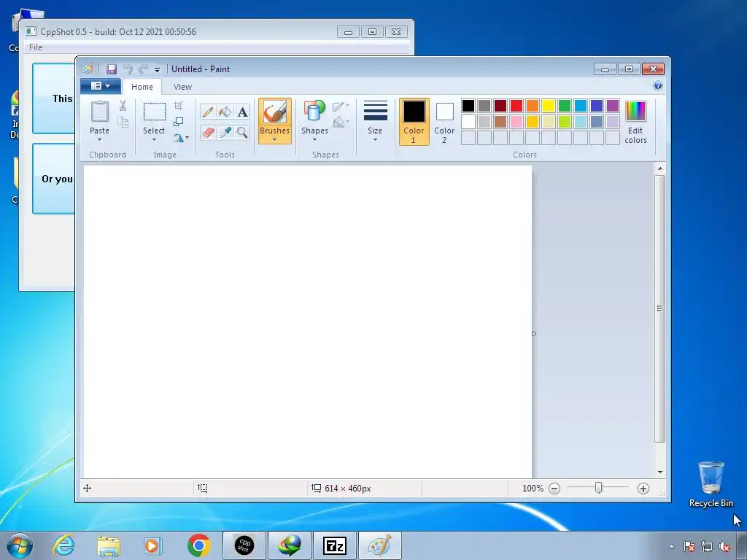Screen dimensions: 747x560
Task: Click the white Paint canvas area
Action: coord(308,322)
